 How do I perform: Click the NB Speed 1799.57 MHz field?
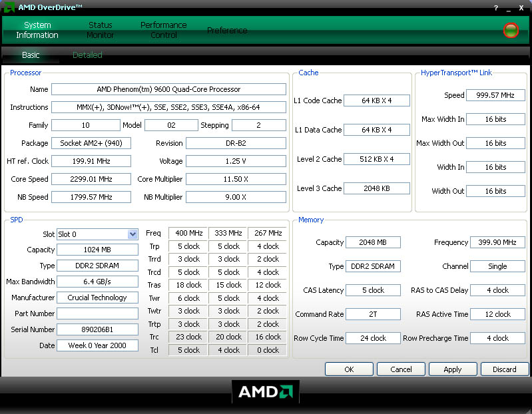click(91, 197)
